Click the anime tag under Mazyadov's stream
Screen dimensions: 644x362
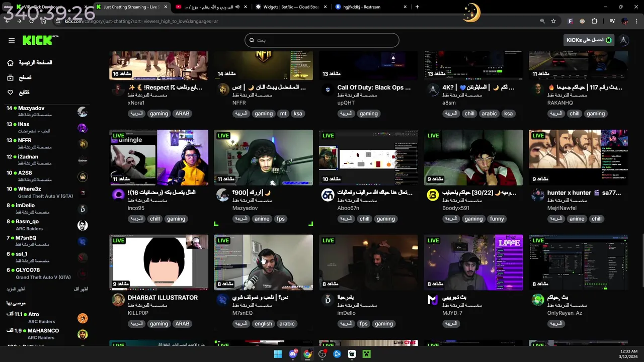tap(262, 219)
